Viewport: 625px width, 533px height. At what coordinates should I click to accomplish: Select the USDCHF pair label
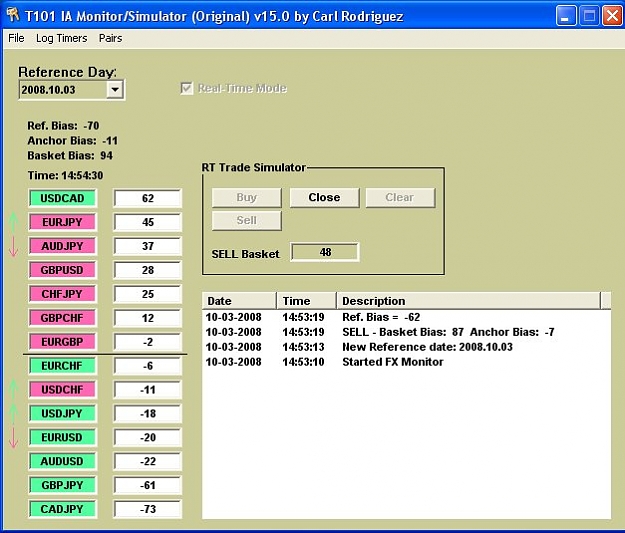[63, 389]
